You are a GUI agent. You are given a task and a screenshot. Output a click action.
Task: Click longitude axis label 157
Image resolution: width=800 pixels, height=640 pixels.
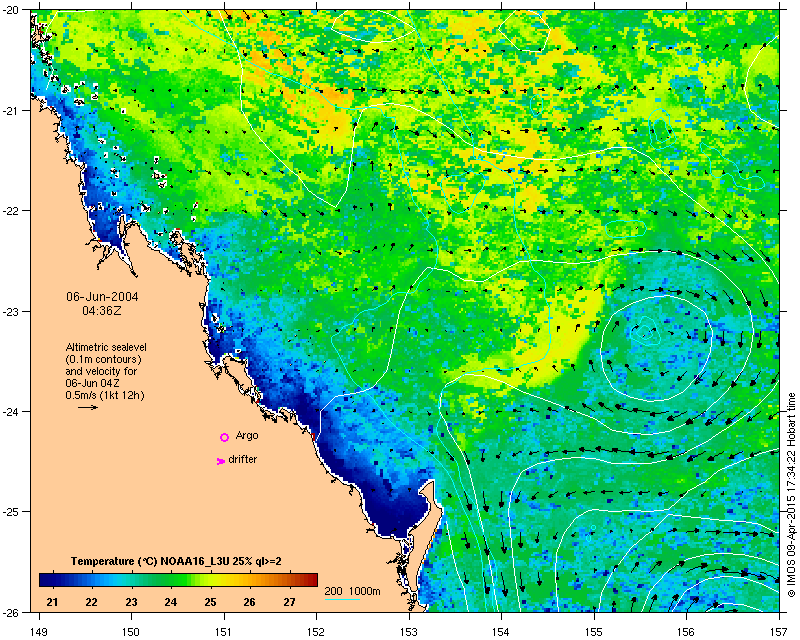tap(780, 632)
